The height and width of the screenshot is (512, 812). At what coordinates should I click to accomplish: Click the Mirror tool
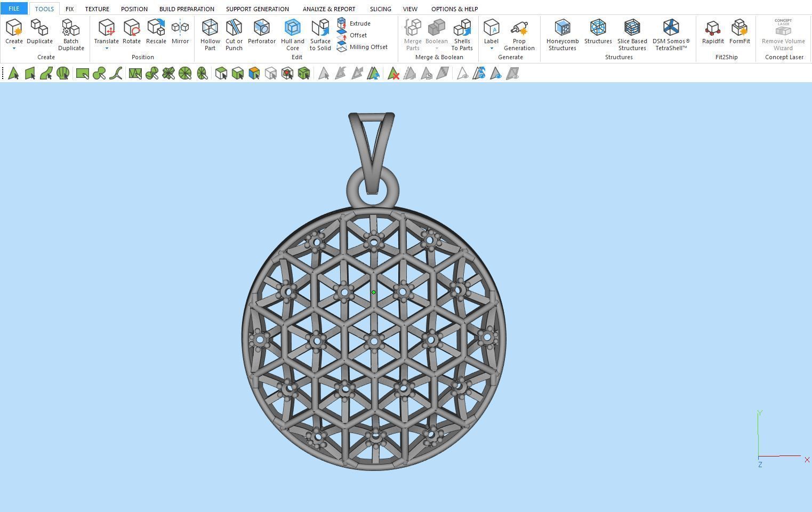(180, 32)
